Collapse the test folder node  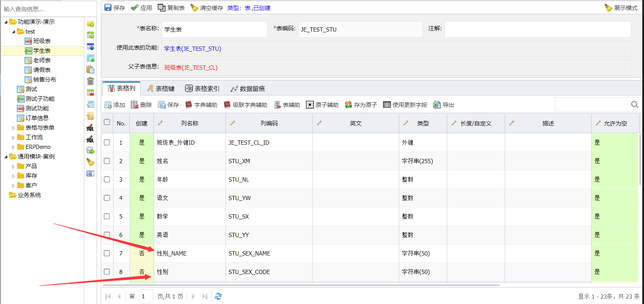point(13,32)
